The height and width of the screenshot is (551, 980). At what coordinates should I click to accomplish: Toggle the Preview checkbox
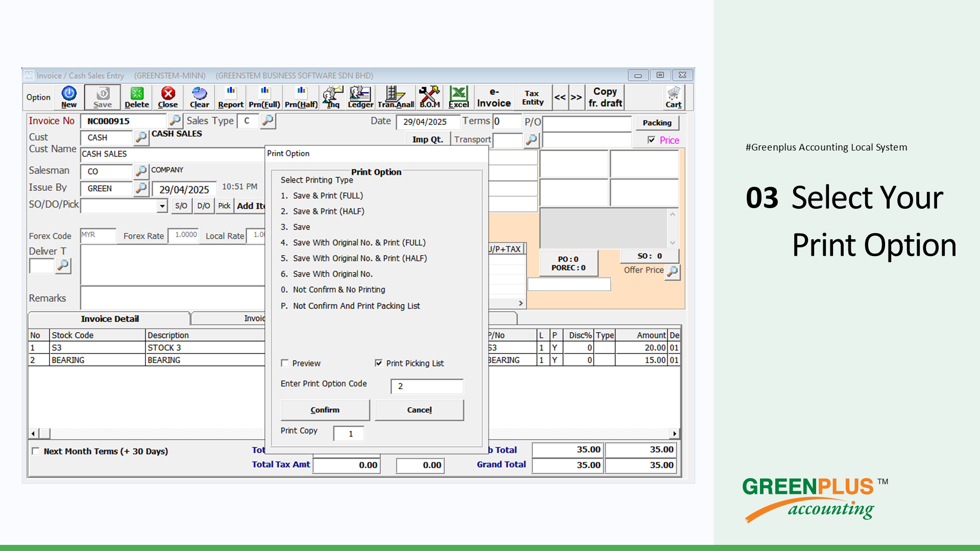coord(285,363)
